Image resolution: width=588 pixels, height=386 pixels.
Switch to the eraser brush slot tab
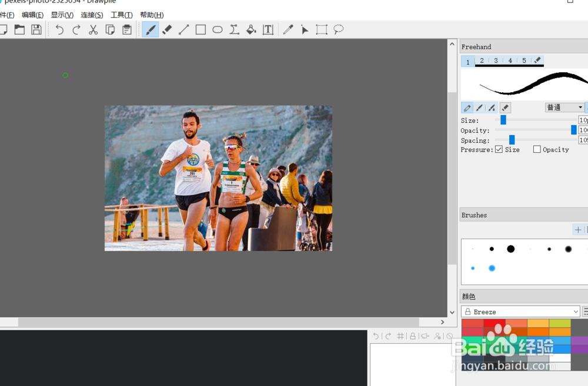tap(537, 61)
